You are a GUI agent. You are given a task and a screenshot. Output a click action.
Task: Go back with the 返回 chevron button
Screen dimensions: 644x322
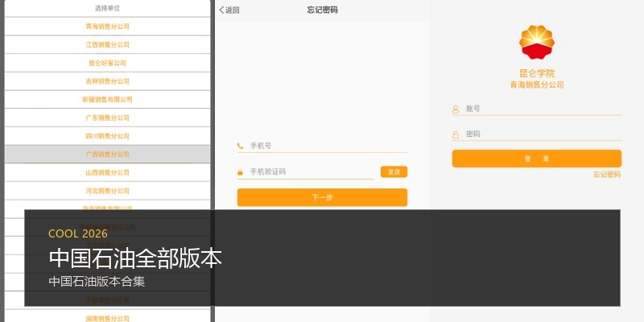(x=229, y=10)
